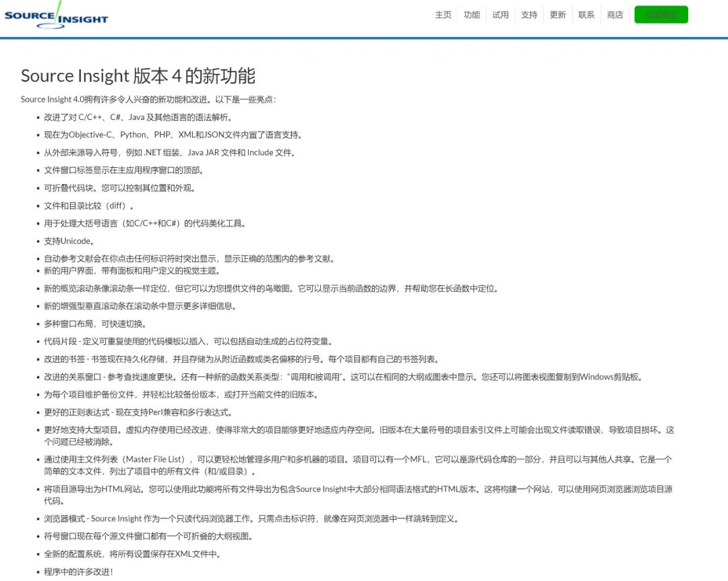728x581 pixels.
Task: Click bullet starting "新的增强型垂直滚动条"
Action: [140, 305]
